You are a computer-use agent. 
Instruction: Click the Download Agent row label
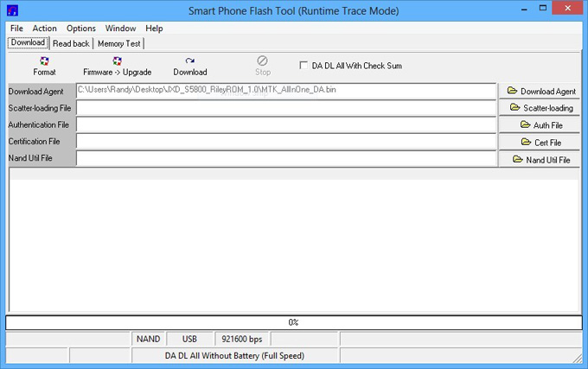[36, 92]
